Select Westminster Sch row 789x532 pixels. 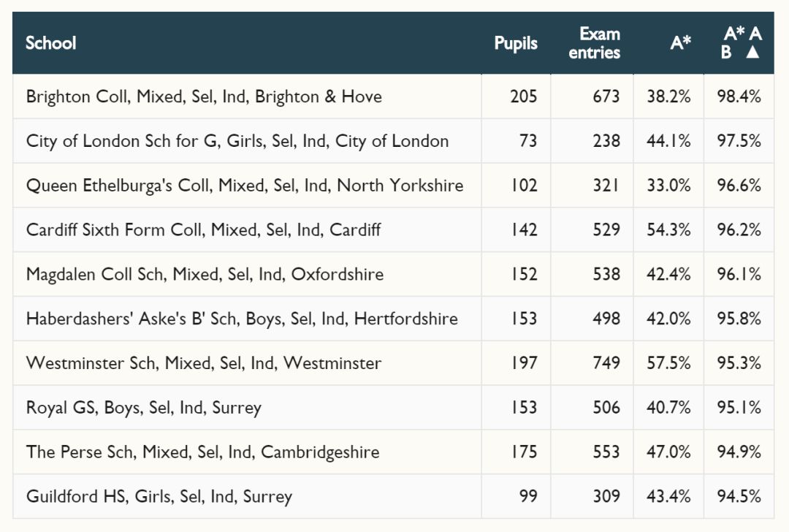click(x=203, y=363)
